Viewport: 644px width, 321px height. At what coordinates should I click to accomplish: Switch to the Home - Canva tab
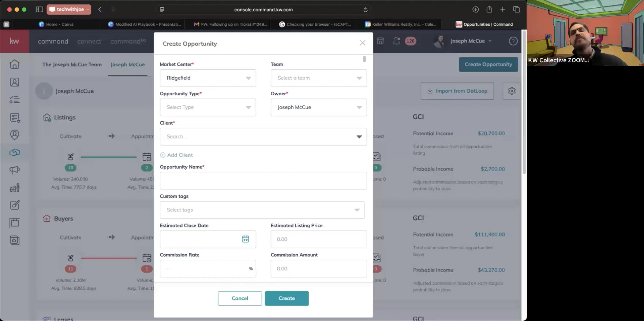pos(56,24)
